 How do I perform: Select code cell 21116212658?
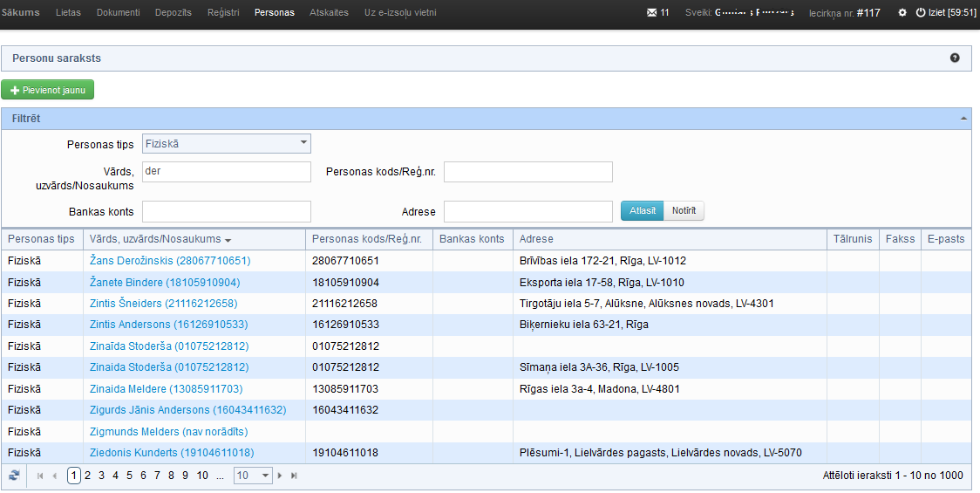click(369, 304)
